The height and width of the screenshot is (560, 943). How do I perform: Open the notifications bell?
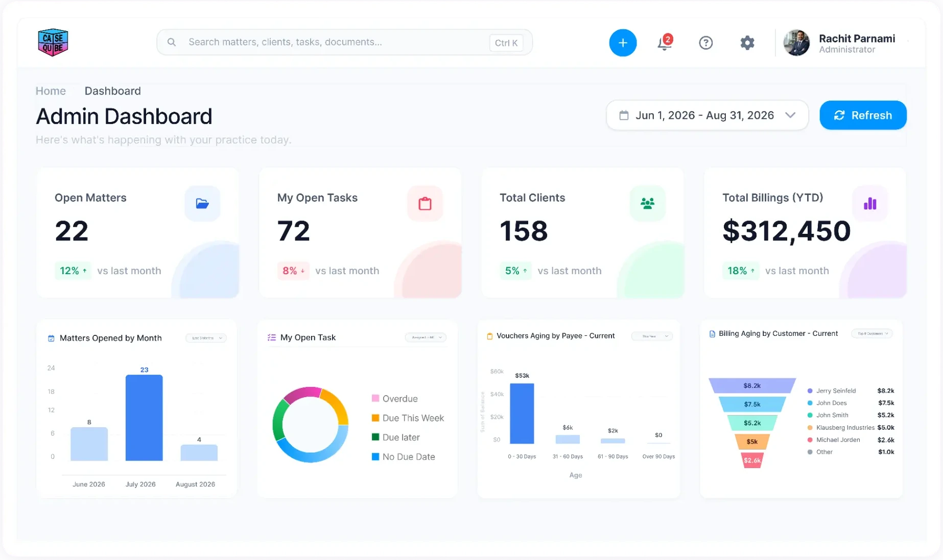[664, 43]
